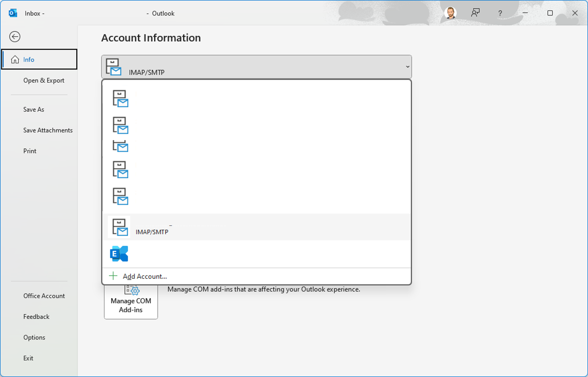588x377 pixels.
Task: Click the green plus add icon
Action: (x=113, y=276)
